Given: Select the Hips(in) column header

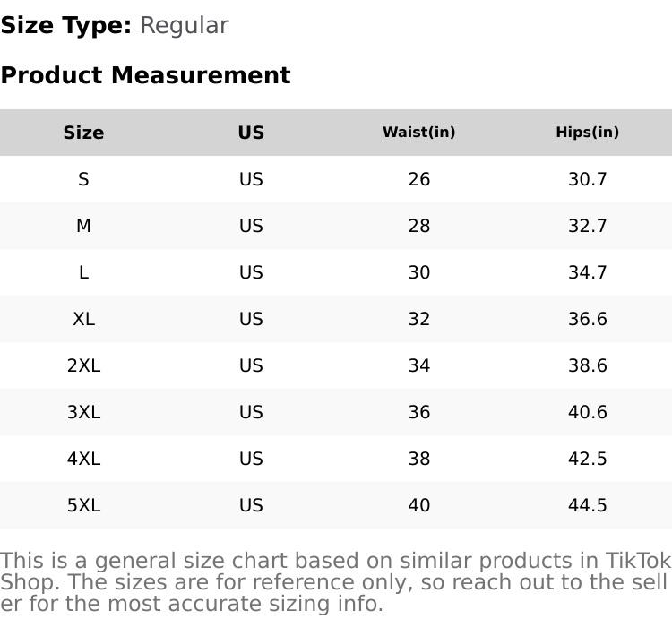Looking at the screenshot, I should (587, 133).
